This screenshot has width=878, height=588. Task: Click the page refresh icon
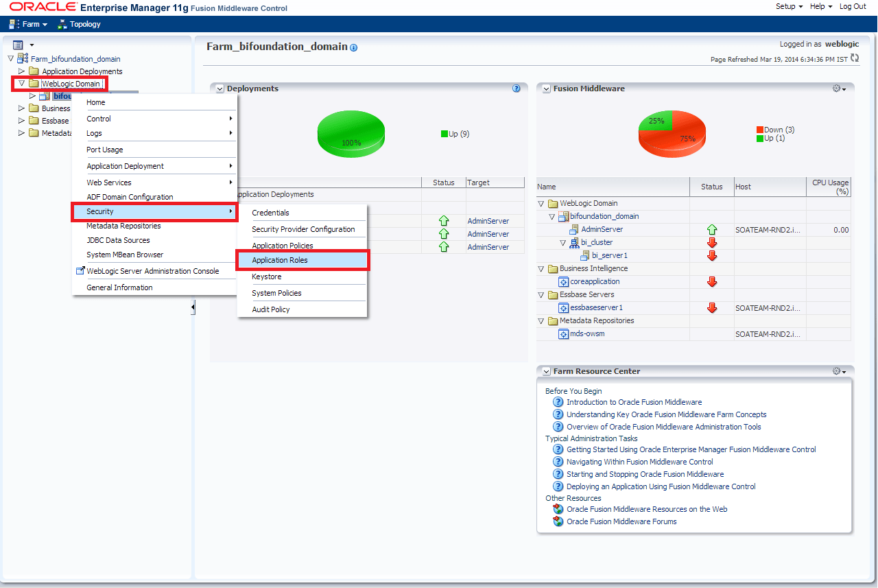pos(855,58)
